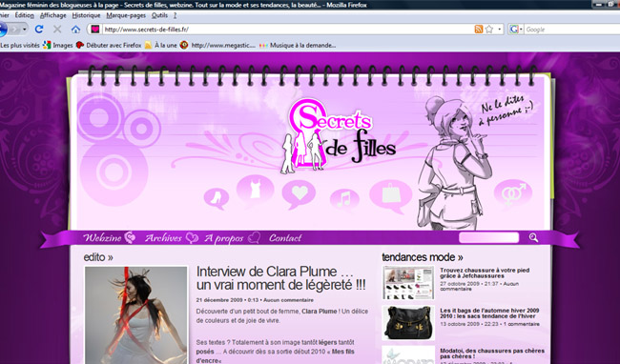Click the gender symbols speech bubble icon

[513, 193]
